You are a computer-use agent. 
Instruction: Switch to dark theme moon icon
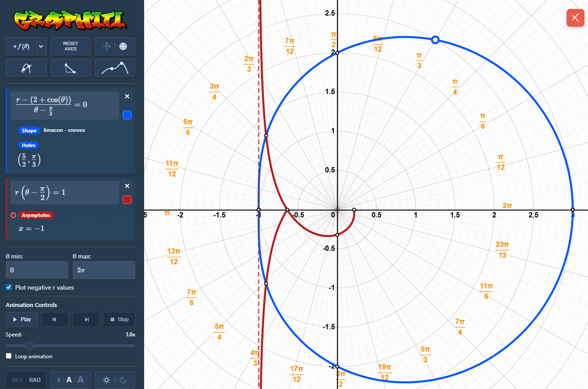click(x=124, y=380)
